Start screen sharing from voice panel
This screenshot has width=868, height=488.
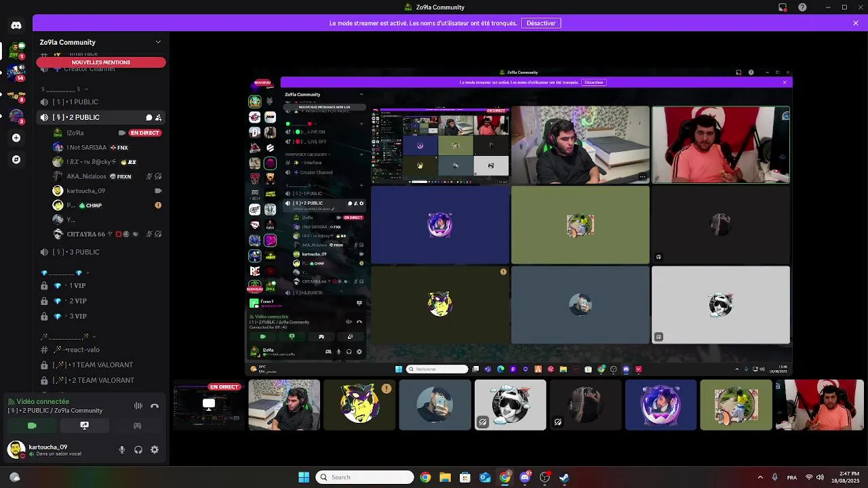pyautogui.click(x=84, y=426)
